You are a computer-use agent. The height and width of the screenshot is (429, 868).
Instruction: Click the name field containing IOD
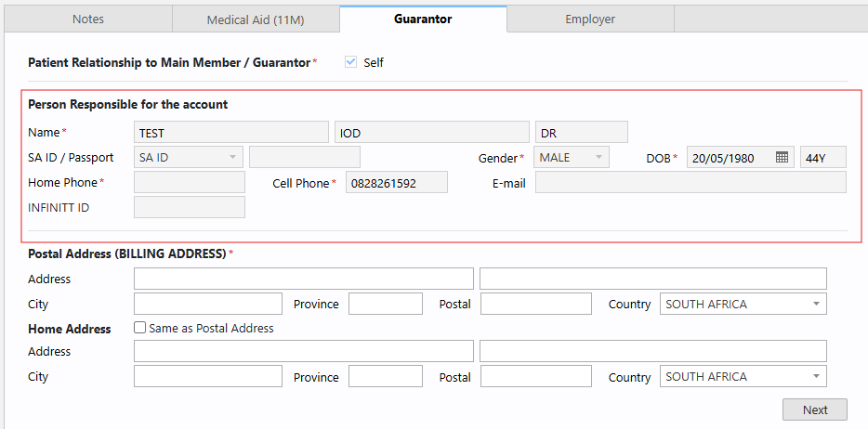(x=432, y=133)
